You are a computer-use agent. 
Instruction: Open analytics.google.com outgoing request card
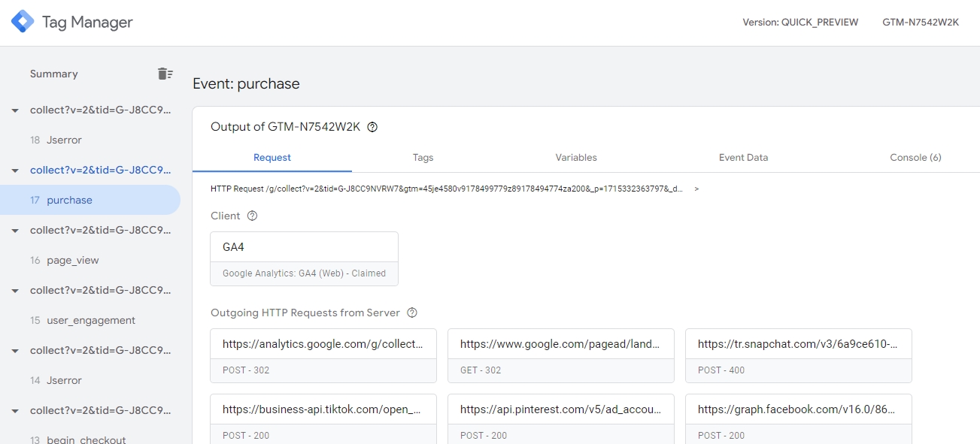(x=323, y=355)
